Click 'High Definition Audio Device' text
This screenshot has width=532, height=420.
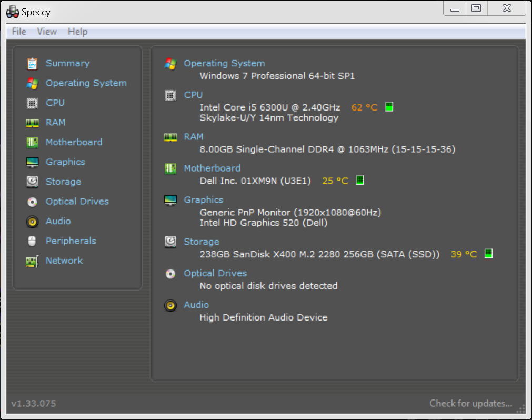tap(264, 317)
